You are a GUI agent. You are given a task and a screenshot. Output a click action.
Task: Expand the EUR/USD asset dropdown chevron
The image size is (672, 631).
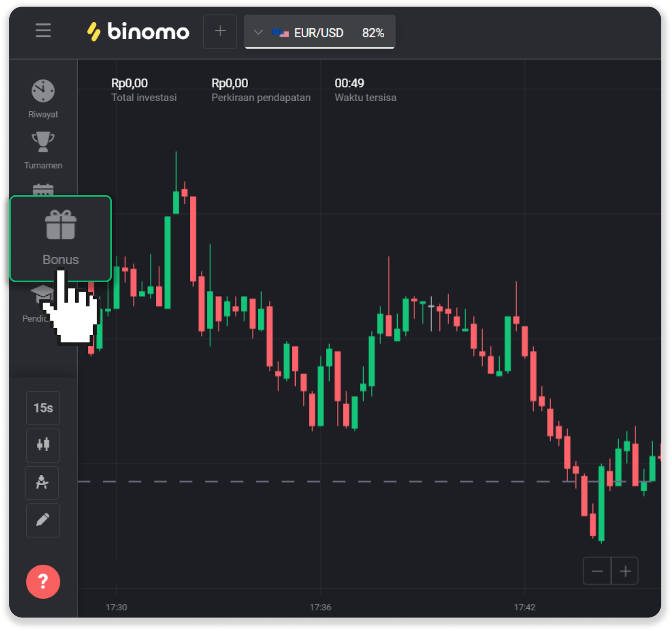tap(258, 32)
